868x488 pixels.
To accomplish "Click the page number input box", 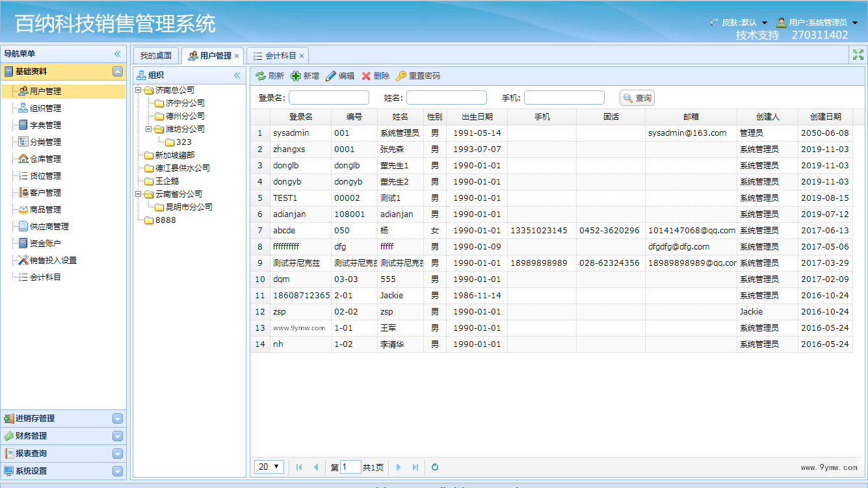I will click(350, 467).
